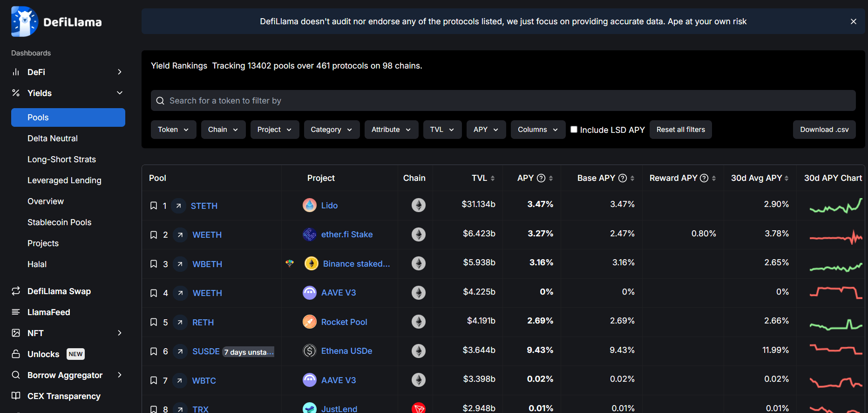
Task: Click the Reward APY help icon
Action: (704, 178)
